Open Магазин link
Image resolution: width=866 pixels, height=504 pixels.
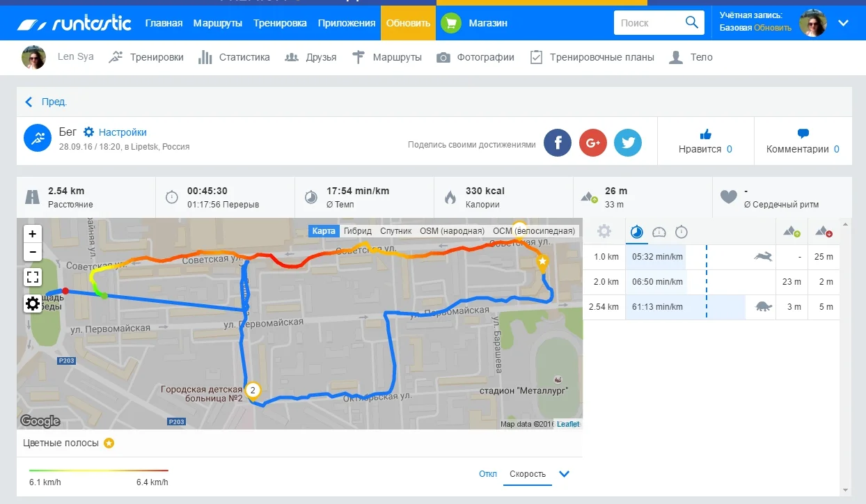click(x=488, y=23)
